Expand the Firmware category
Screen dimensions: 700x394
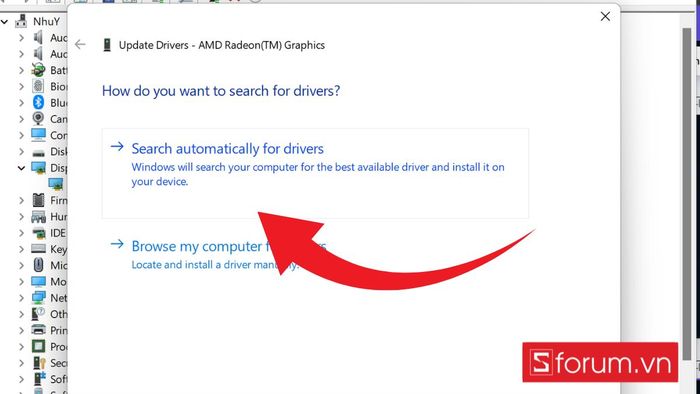[21, 200]
